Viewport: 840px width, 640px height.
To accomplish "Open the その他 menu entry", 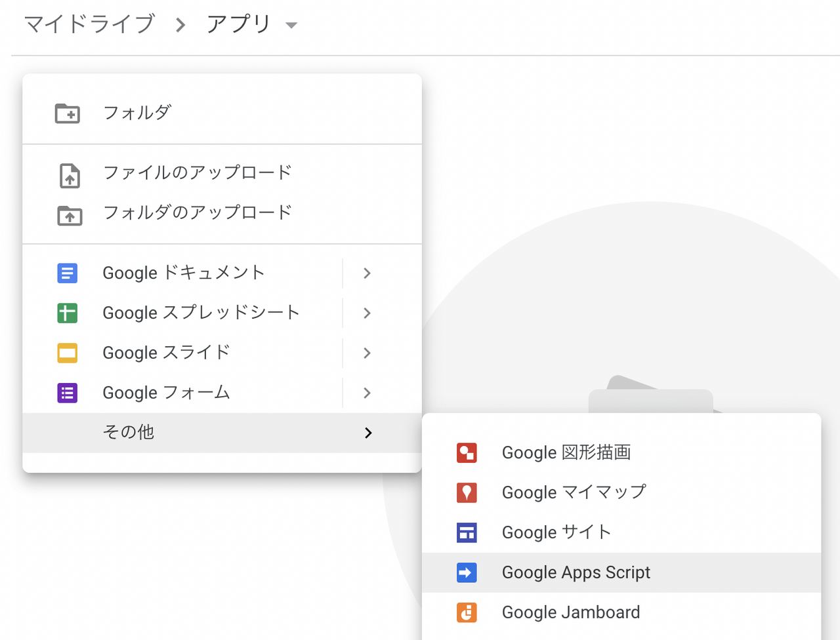I will [129, 432].
